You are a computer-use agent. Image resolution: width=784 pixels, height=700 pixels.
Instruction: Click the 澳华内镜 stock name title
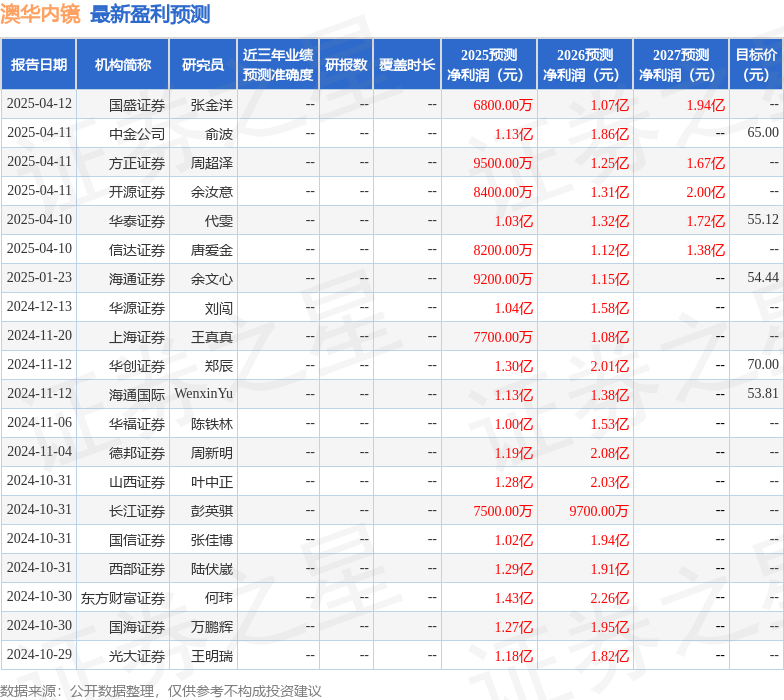[41, 14]
